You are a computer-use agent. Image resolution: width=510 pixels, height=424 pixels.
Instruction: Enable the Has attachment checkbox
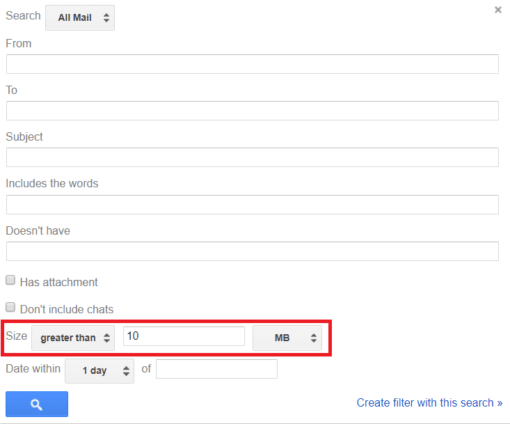(x=10, y=280)
